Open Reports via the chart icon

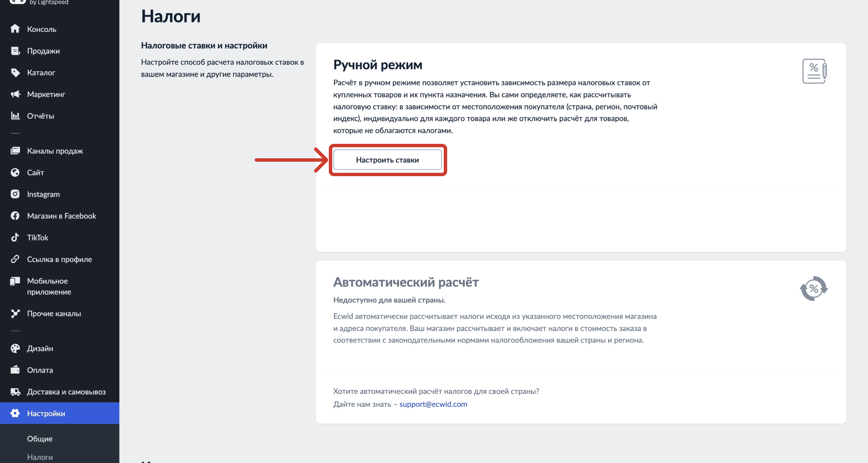pyautogui.click(x=15, y=116)
